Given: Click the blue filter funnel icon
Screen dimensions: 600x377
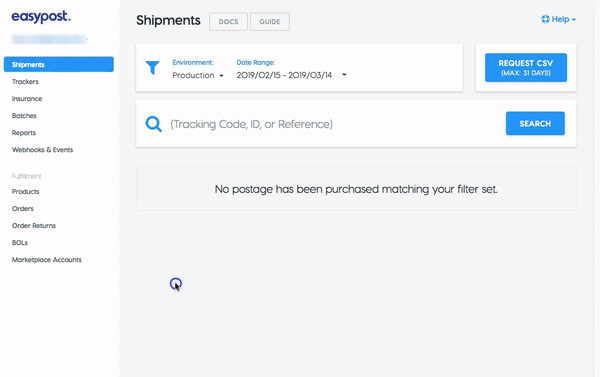Looking at the screenshot, I should 152,68.
